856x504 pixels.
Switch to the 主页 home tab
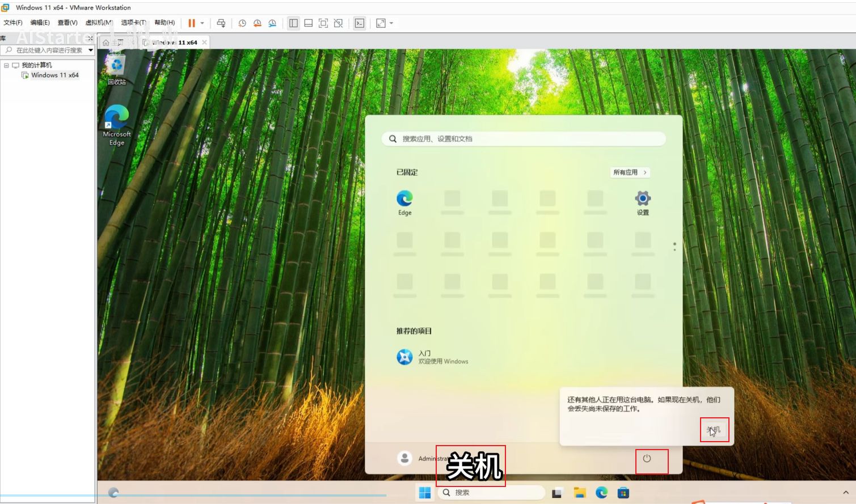[x=113, y=43]
